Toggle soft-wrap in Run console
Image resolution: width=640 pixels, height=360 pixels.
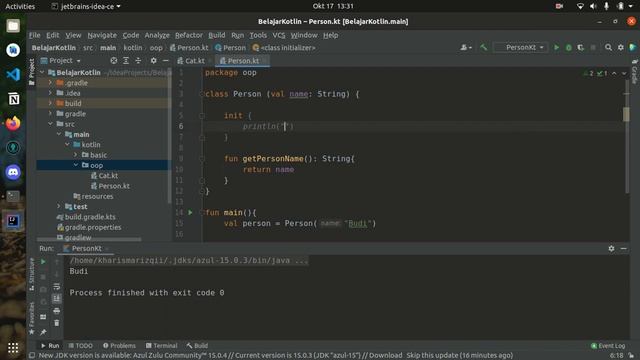(57, 287)
